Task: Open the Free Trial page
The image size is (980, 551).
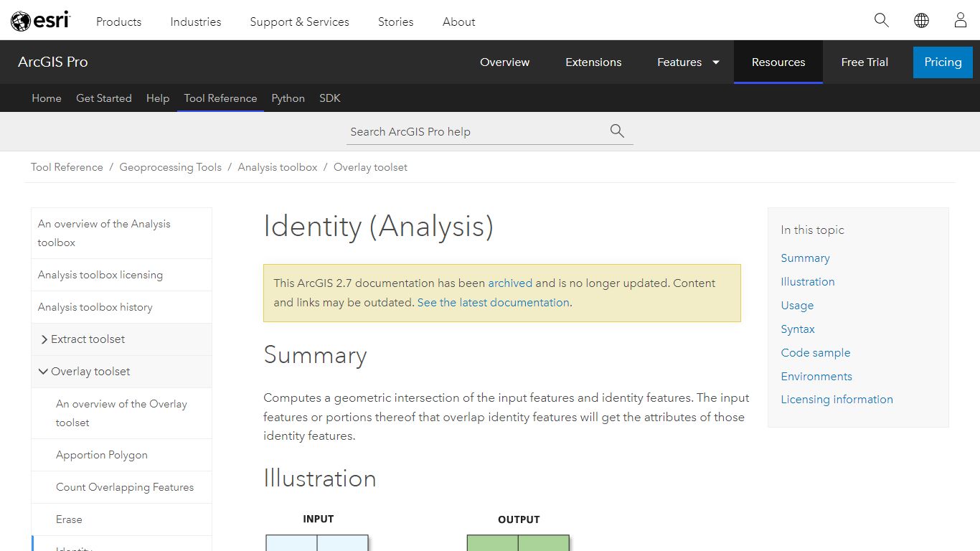Action: (864, 62)
